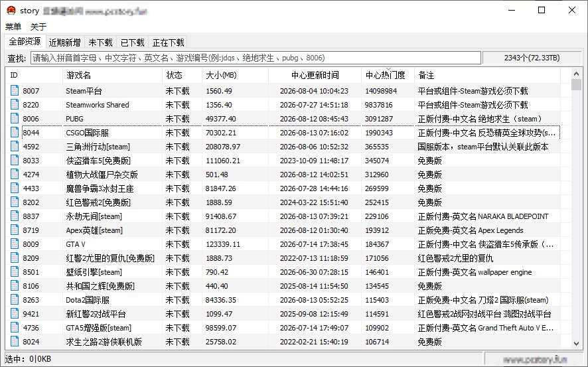Click the file icon for row 8209
588x367 pixels.
[x=15, y=257]
